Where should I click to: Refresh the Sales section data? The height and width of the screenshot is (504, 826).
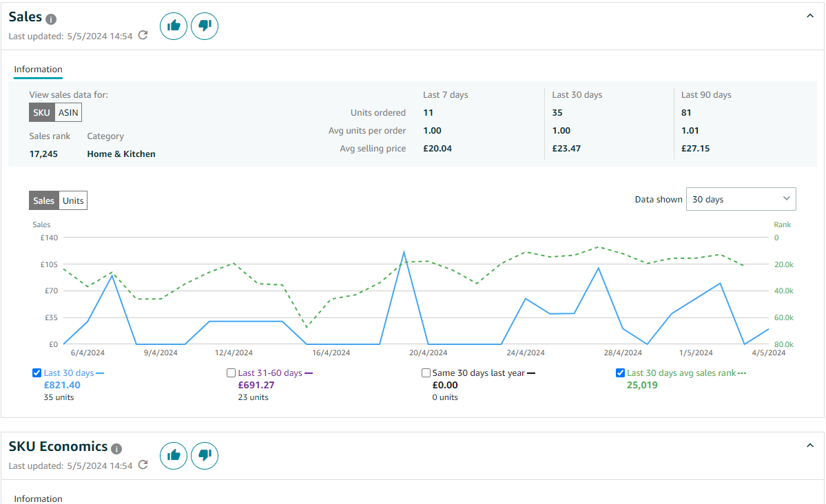(143, 35)
